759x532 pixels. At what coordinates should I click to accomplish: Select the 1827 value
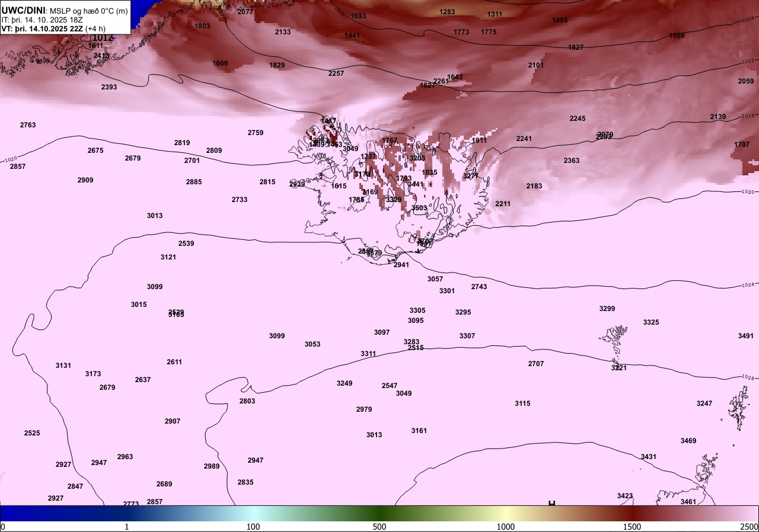coord(576,47)
